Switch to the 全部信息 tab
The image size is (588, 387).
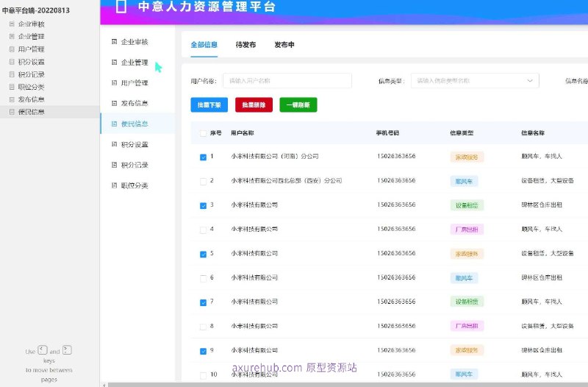point(204,45)
